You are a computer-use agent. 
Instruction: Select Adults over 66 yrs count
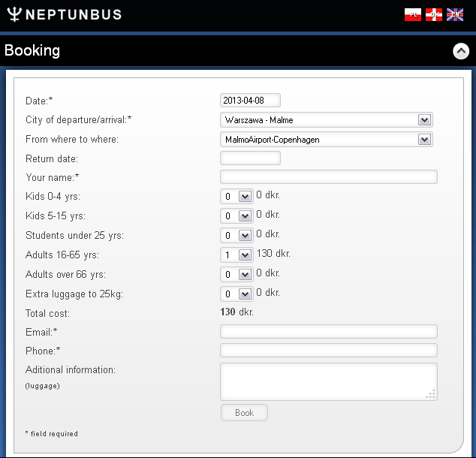point(236,275)
